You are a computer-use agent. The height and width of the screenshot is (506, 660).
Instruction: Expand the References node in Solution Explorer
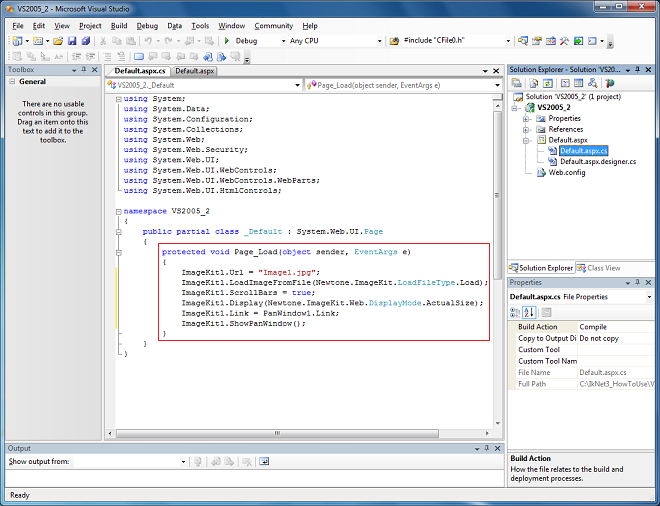525,130
